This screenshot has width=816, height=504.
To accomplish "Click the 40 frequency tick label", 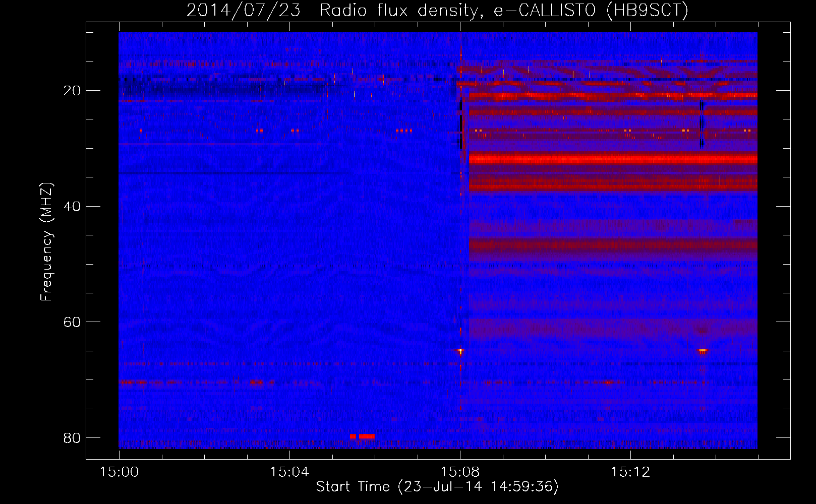I will tap(72, 206).
